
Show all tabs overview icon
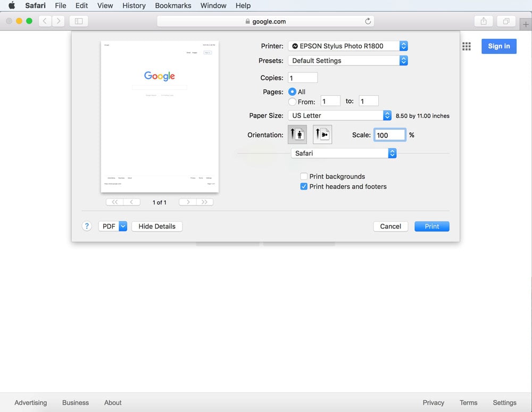[x=506, y=21]
